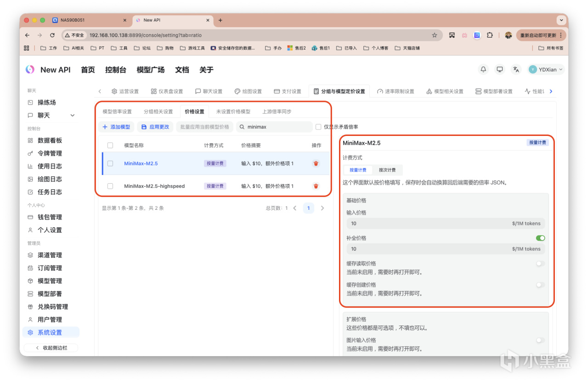Open 文档 in top navigation
Viewport: 588px width, 382px height.
coord(182,70)
